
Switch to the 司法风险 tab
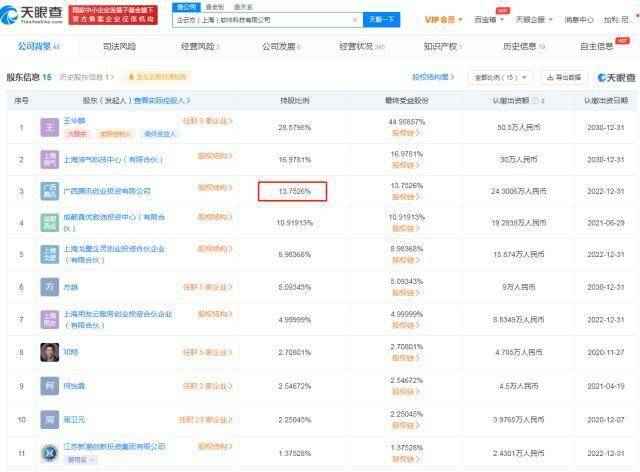tap(119, 46)
